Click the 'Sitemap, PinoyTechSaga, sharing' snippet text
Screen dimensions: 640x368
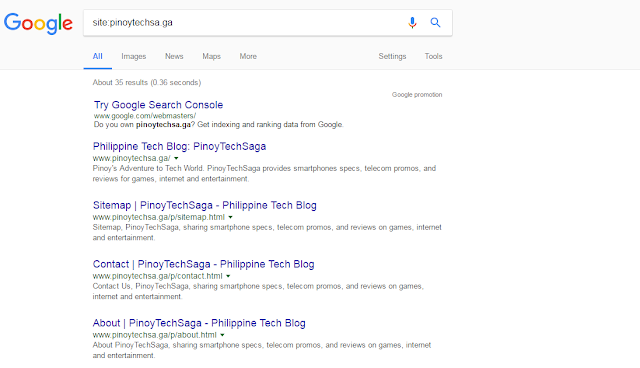coord(267,232)
